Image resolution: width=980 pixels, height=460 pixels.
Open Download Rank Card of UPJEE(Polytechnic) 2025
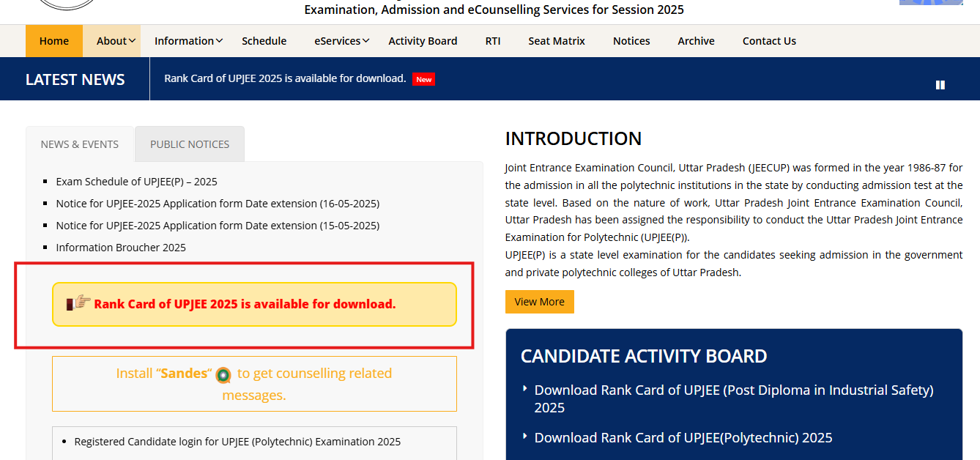click(x=683, y=437)
